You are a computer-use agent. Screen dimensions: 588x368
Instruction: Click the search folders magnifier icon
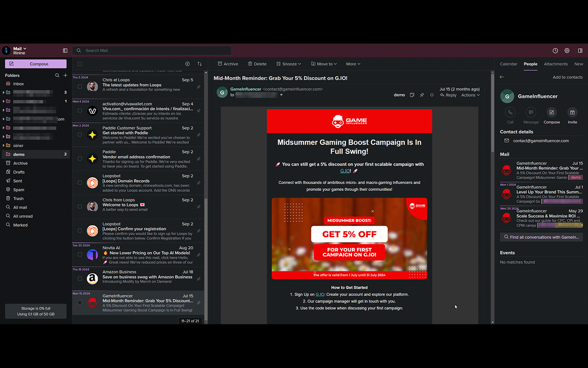57,75
